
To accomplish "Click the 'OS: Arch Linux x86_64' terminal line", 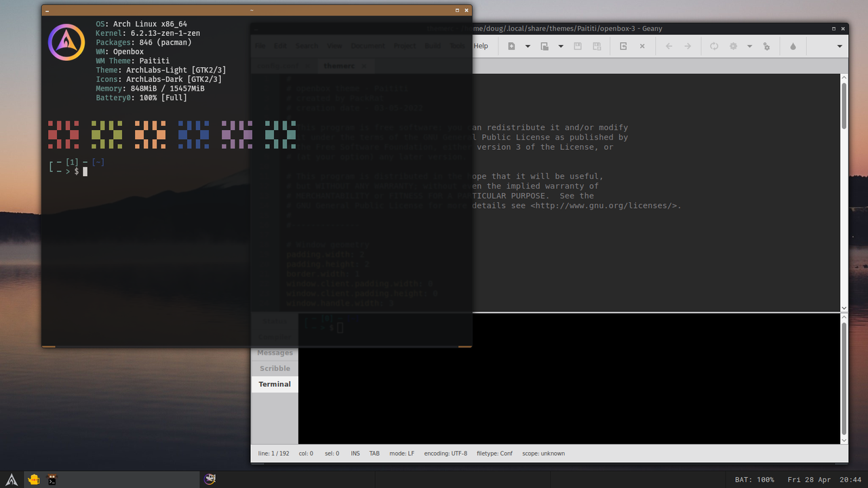I will point(141,24).
